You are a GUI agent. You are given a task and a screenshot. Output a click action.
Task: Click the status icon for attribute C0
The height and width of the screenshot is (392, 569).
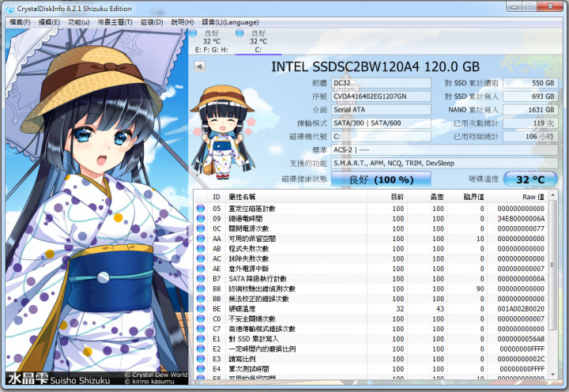(201, 318)
